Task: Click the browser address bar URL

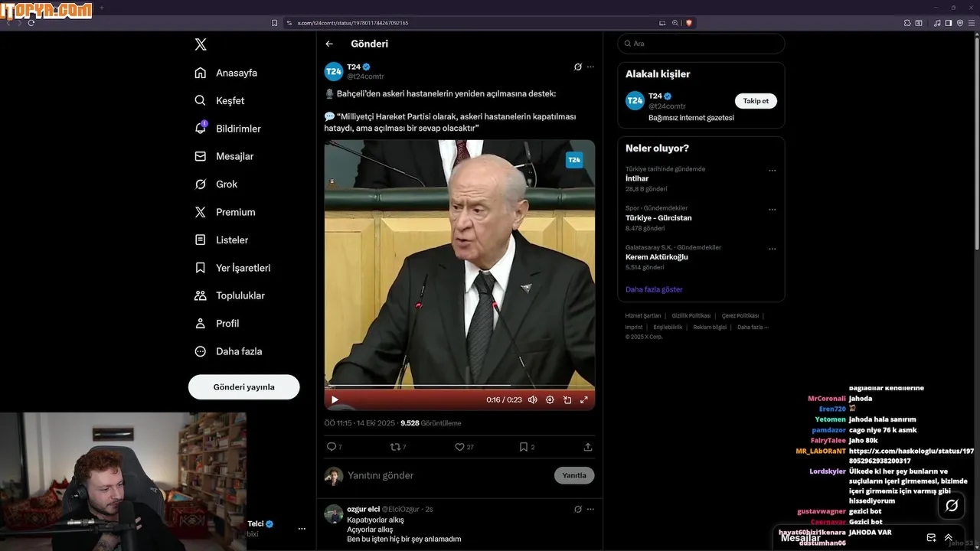Action: point(352,23)
